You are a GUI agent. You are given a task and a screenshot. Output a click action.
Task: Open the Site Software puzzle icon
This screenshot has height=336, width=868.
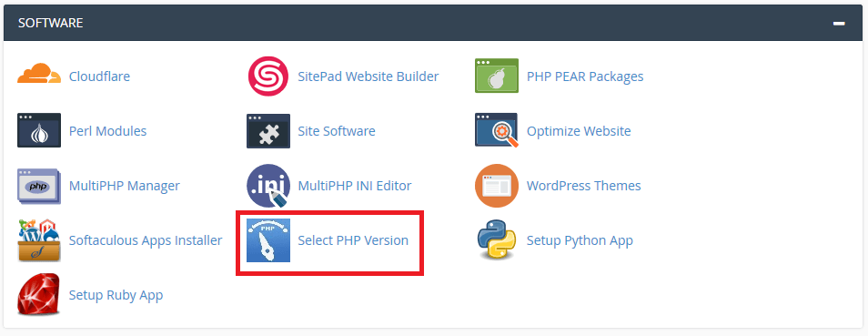click(x=267, y=131)
